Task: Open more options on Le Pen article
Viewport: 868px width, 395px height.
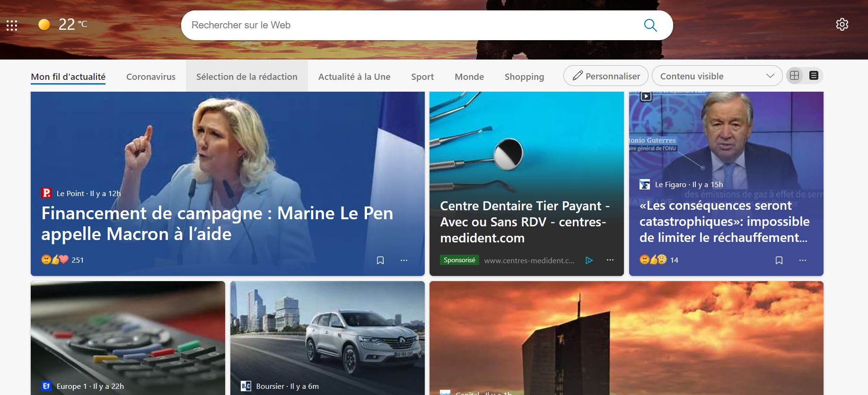Action: coord(404,260)
